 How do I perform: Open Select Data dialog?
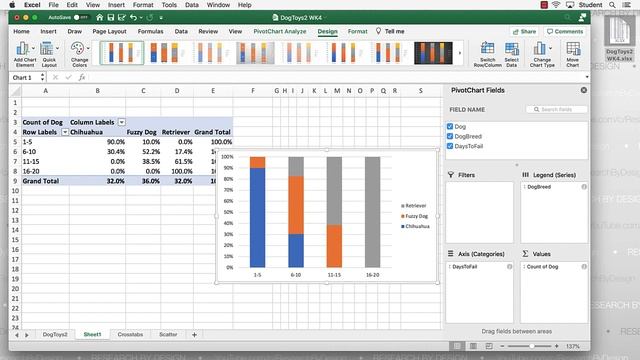(x=511, y=54)
